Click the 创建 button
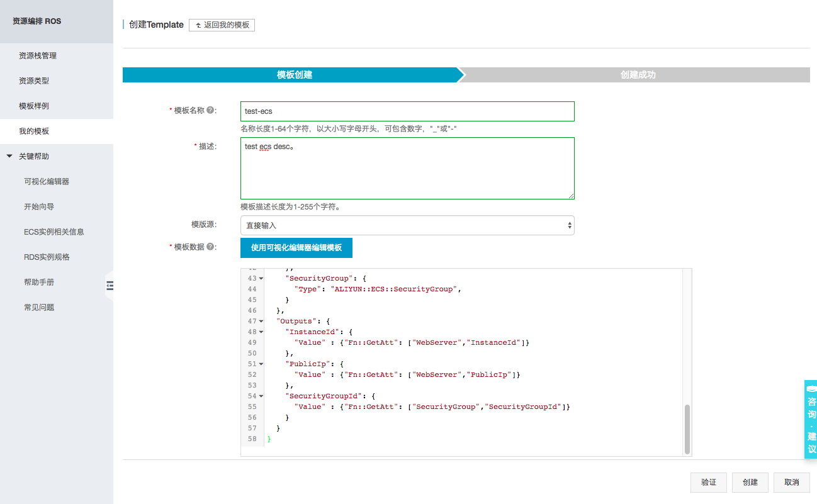The height and width of the screenshot is (504, 817). pyautogui.click(x=750, y=483)
